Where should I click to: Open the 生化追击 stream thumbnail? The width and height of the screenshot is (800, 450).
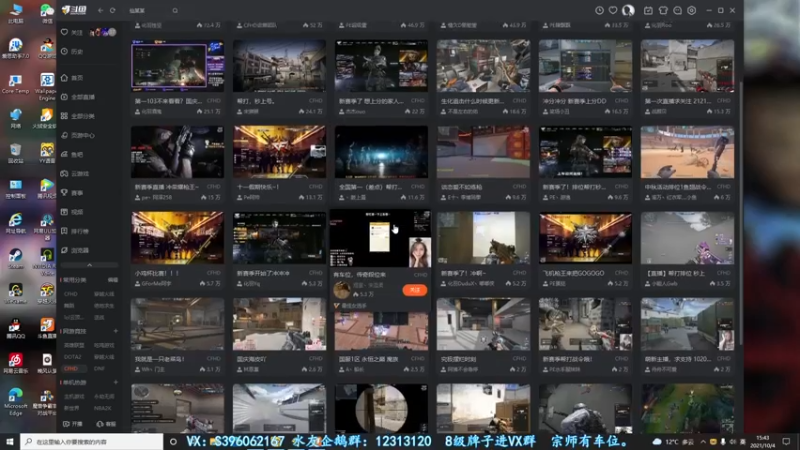(x=483, y=66)
